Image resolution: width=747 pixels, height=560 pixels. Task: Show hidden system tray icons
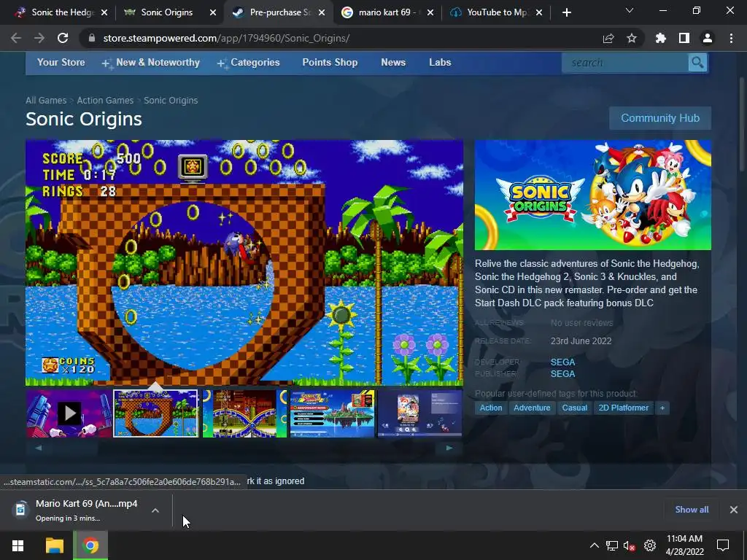coord(595,545)
